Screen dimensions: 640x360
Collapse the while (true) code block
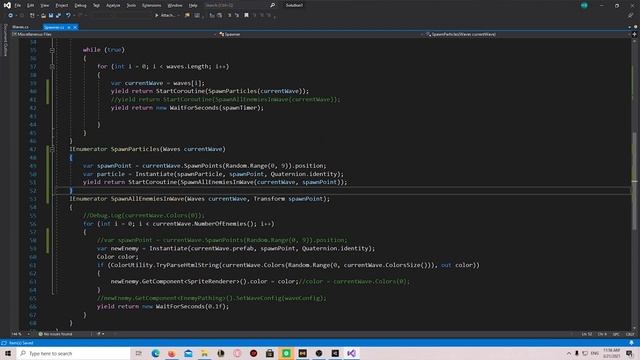tap(52, 50)
